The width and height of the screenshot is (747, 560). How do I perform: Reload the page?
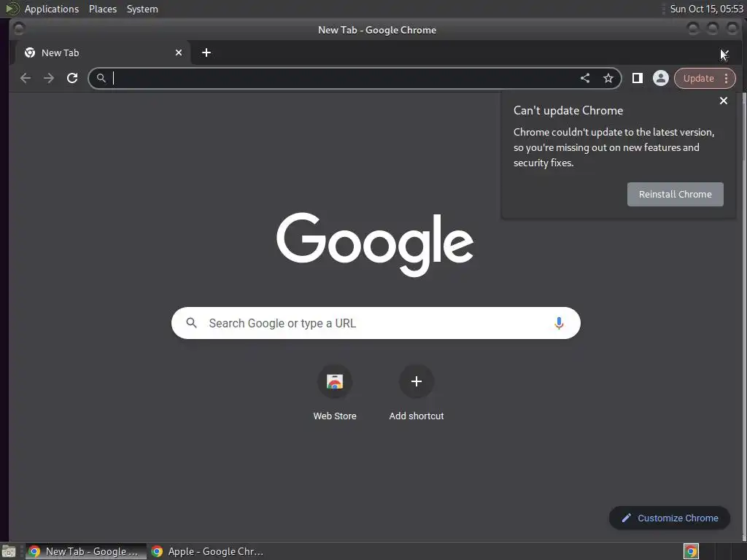72,78
